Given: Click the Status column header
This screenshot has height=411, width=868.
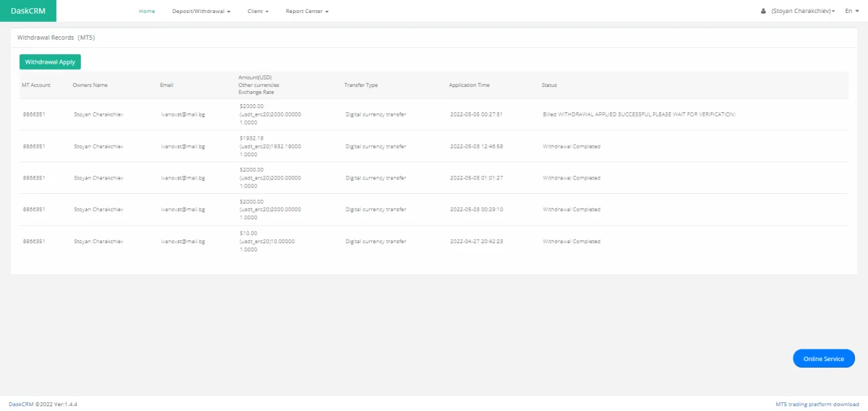Looking at the screenshot, I should (x=549, y=86).
